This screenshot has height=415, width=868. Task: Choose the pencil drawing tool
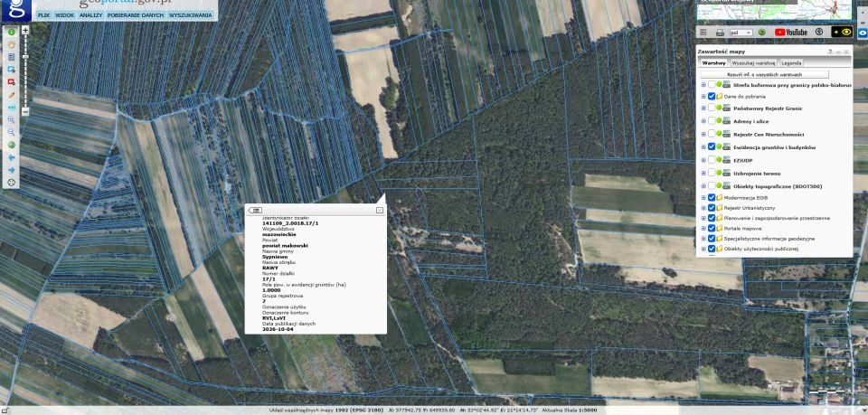[x=11, y=95]
